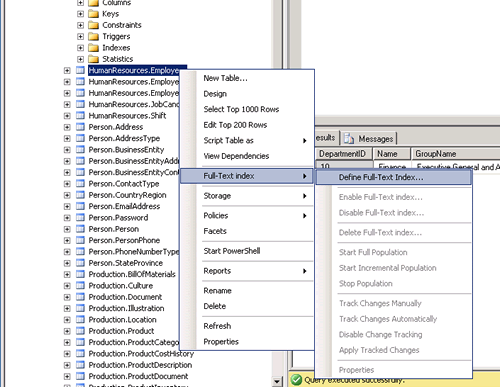Choose New Table from context menu
This screenshot has height=387, width=500.
coord(247,78)
